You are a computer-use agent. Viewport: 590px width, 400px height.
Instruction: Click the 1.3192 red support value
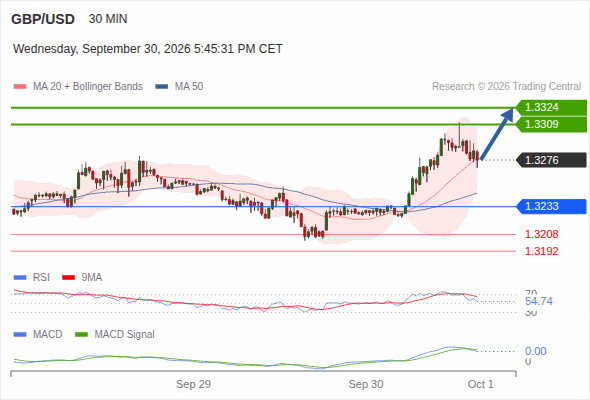point(541,251)
